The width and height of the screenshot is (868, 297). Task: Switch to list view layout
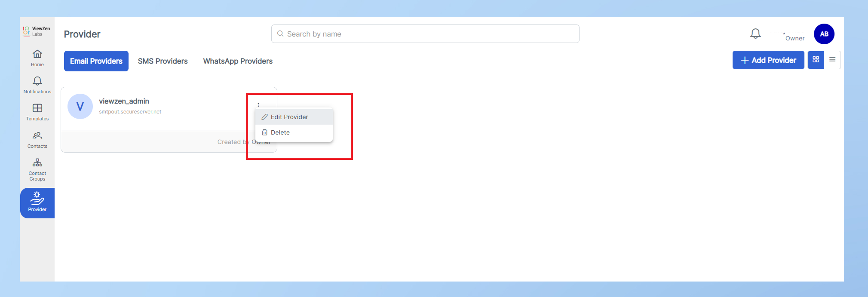(832, 60)
